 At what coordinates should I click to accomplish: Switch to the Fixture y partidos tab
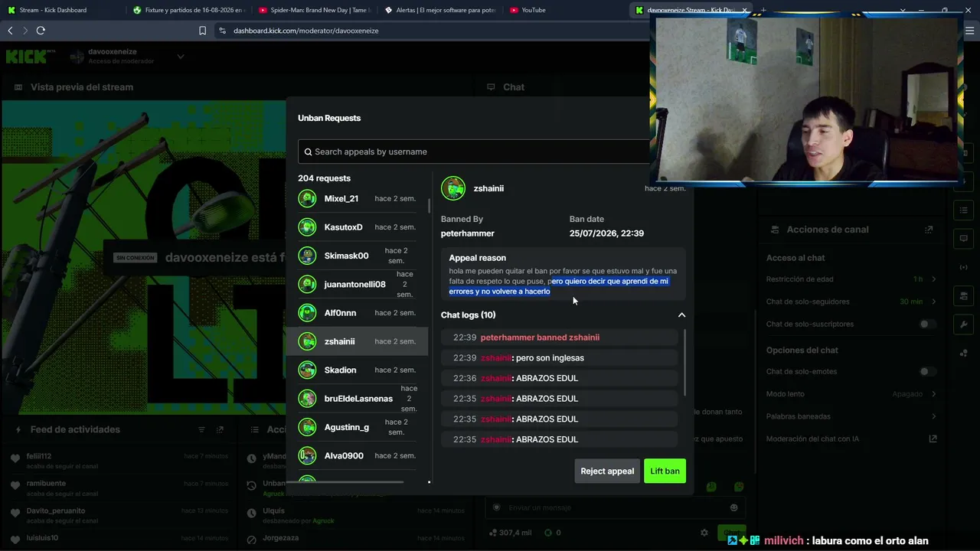pyautogui.click(x=187, y=10)
